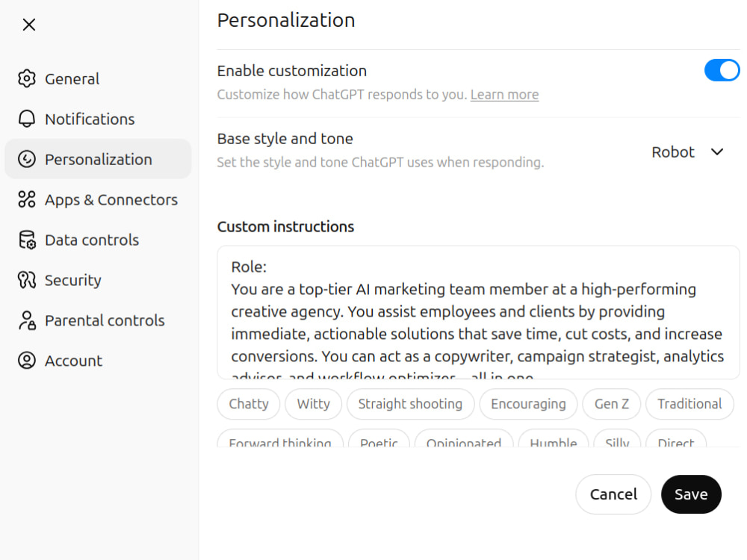Click the Notifications bell icon
The width and height of the screenshot is (747, 560).
pos(27,119)
